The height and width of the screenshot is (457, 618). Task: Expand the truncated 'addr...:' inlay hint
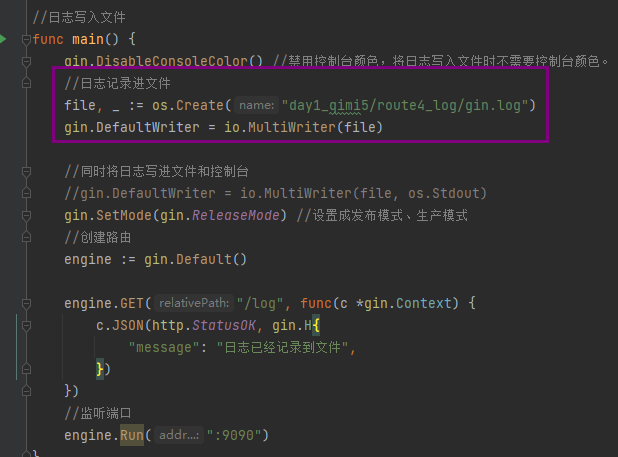pos(177,435)
